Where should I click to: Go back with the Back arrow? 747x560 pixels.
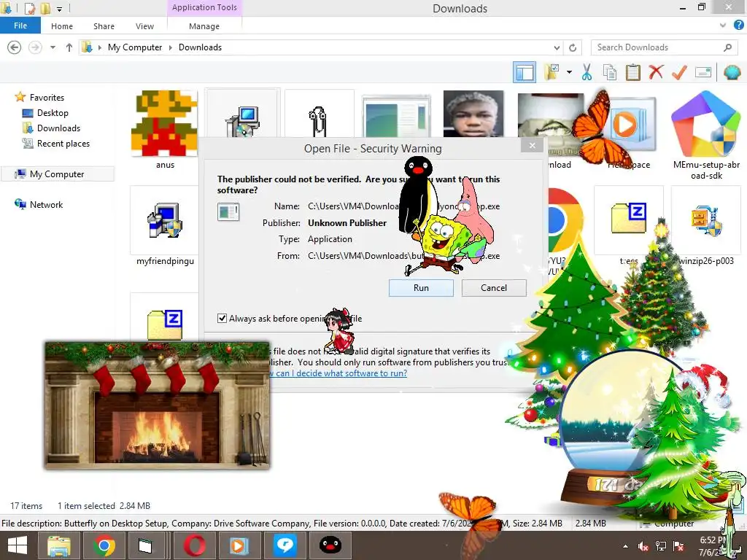pos(15,47)
